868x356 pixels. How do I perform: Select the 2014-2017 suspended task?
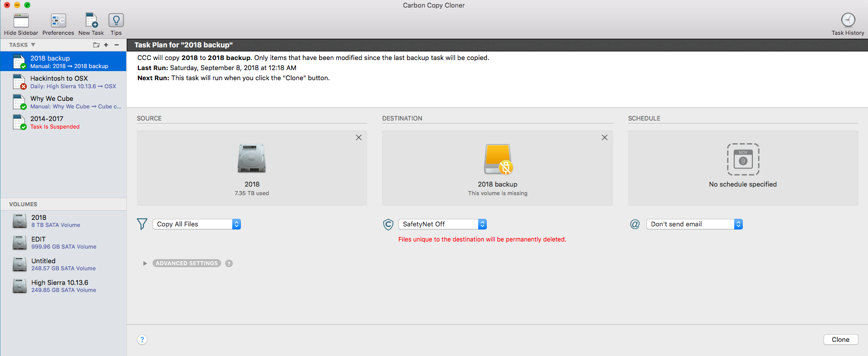[x=63, y=122]
